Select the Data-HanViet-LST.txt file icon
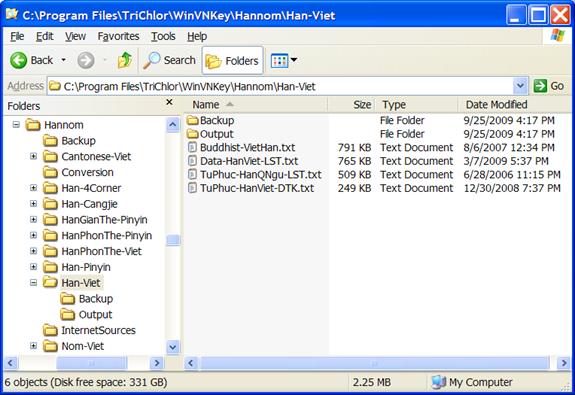Screen dimensions: 575x395 pos(192,161)
